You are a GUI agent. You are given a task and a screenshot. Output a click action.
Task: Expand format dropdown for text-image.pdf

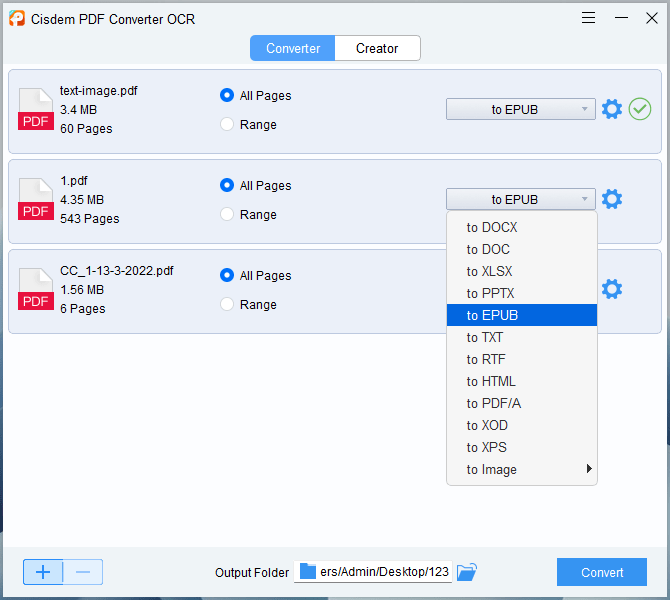(x=520, y=110)
